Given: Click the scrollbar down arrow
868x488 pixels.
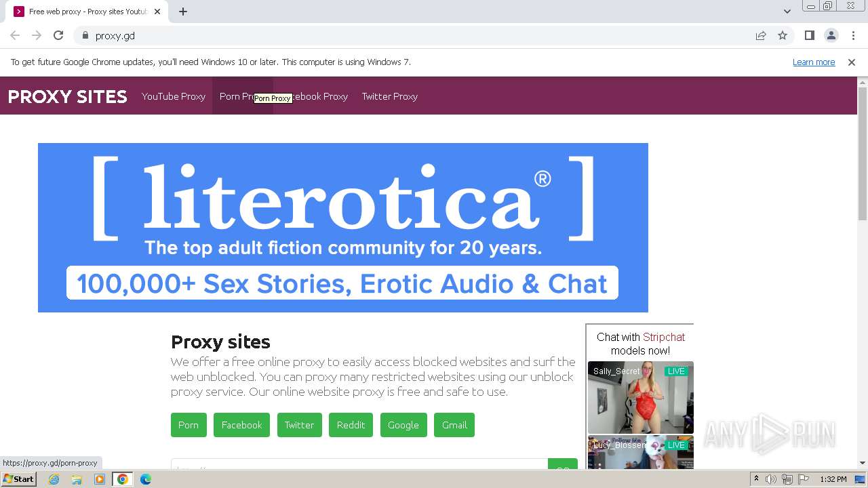Looking at the screenshot, I should (x=863, y=464).
